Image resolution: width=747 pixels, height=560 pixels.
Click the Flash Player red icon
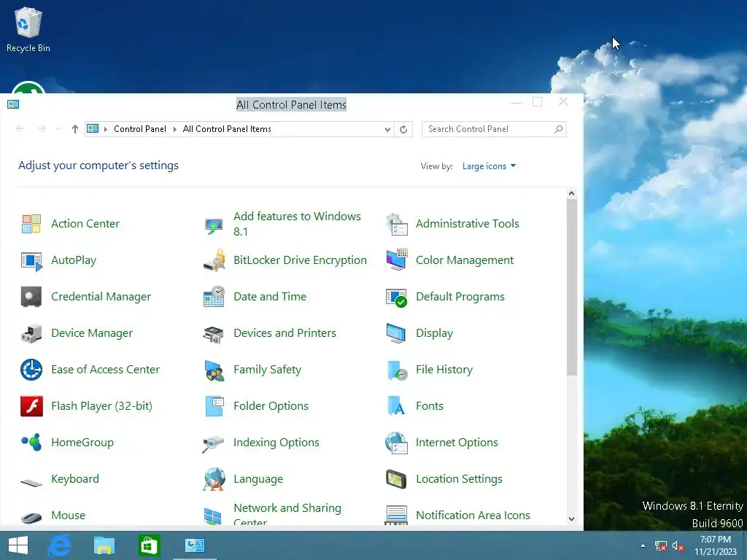pyautogui.click(x=31, y=406)
